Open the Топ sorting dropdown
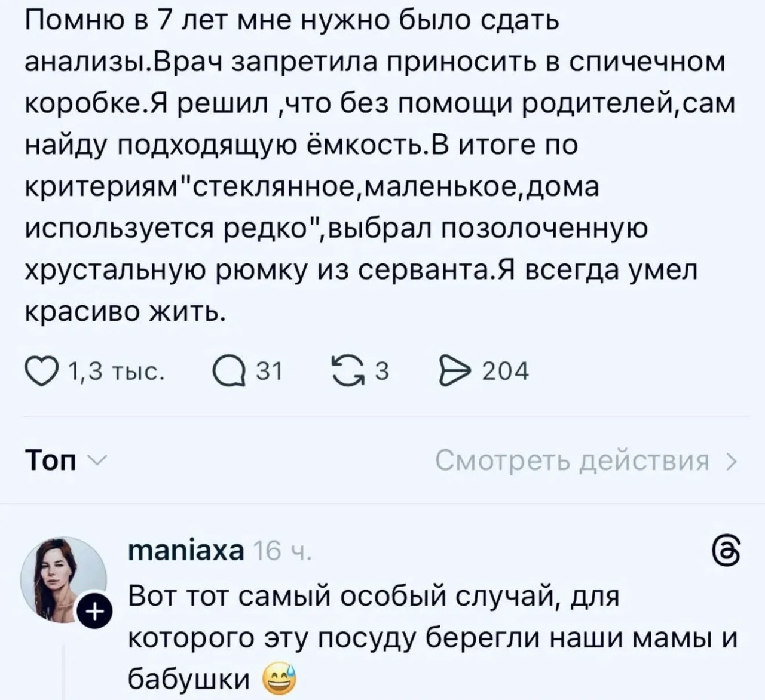Screen dimensions: 765x700 coord(51,460)
